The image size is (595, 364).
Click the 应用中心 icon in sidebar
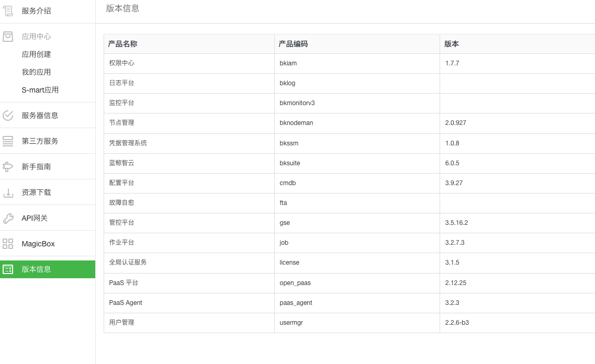point(8,36)
